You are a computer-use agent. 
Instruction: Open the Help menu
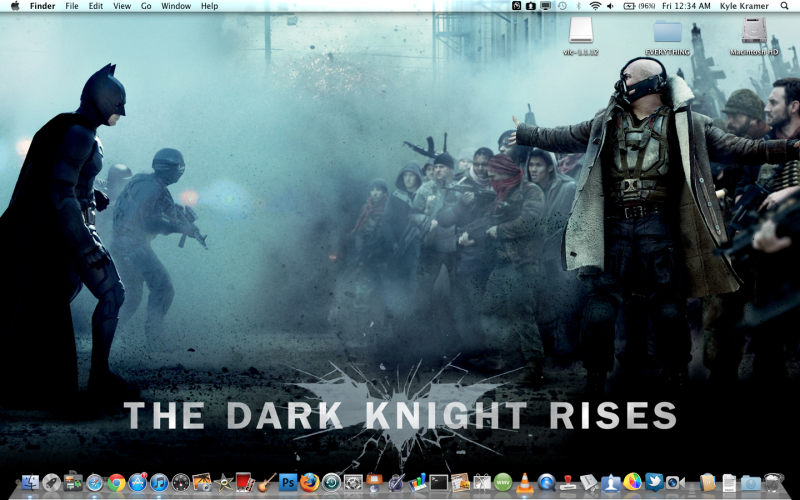click(x=209, y=6)
